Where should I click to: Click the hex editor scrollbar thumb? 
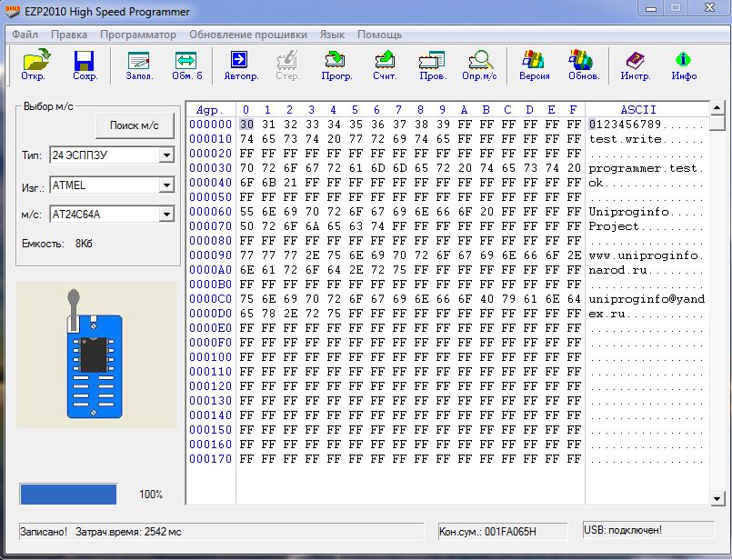coord(717,123)
